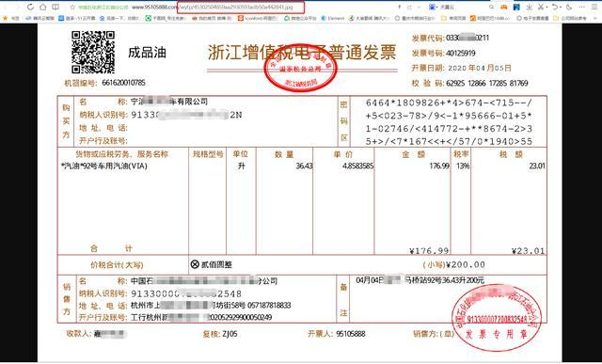This screenshot has width=602, height=364.
Task: Open the downloads arrow icon
Action: click(x=529, y=7)
